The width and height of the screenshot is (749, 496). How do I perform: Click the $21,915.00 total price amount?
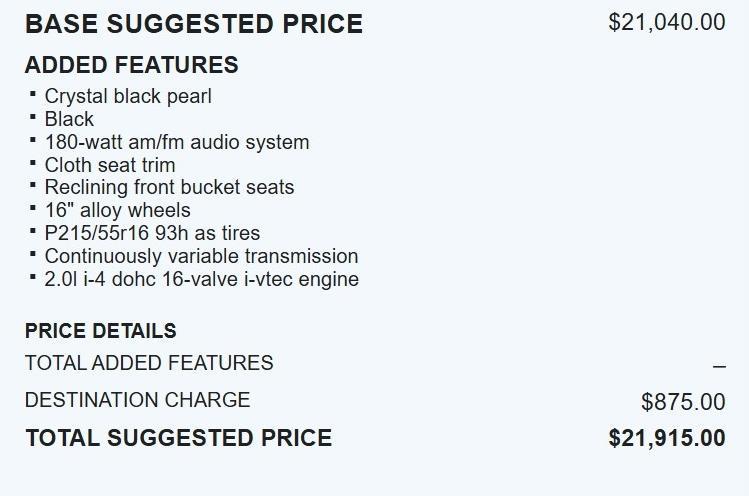pos(666,438)
